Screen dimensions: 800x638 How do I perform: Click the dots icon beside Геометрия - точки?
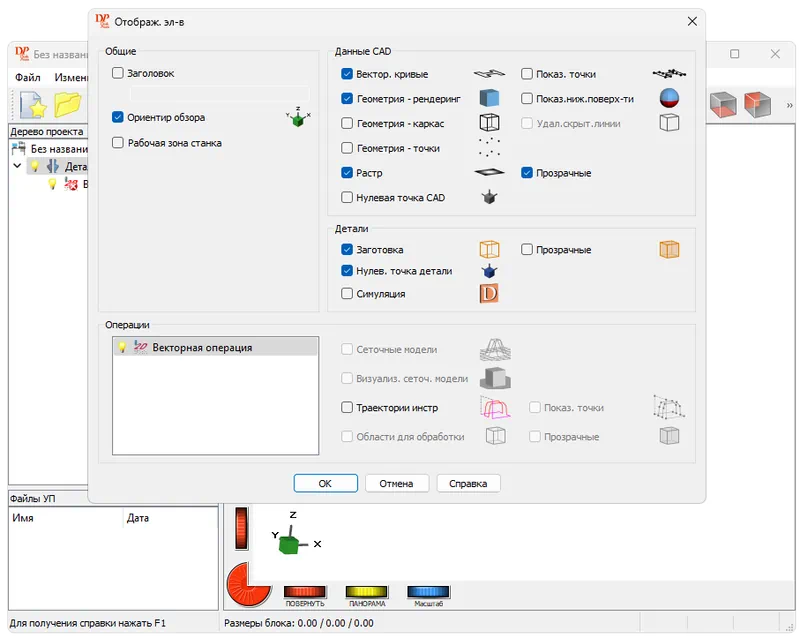[489, 147]
